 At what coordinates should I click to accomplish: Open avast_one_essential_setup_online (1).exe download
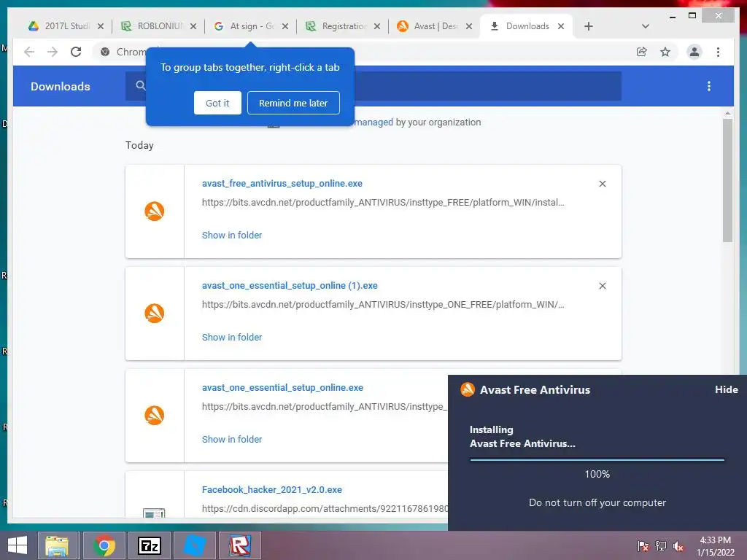click(290, 286)
